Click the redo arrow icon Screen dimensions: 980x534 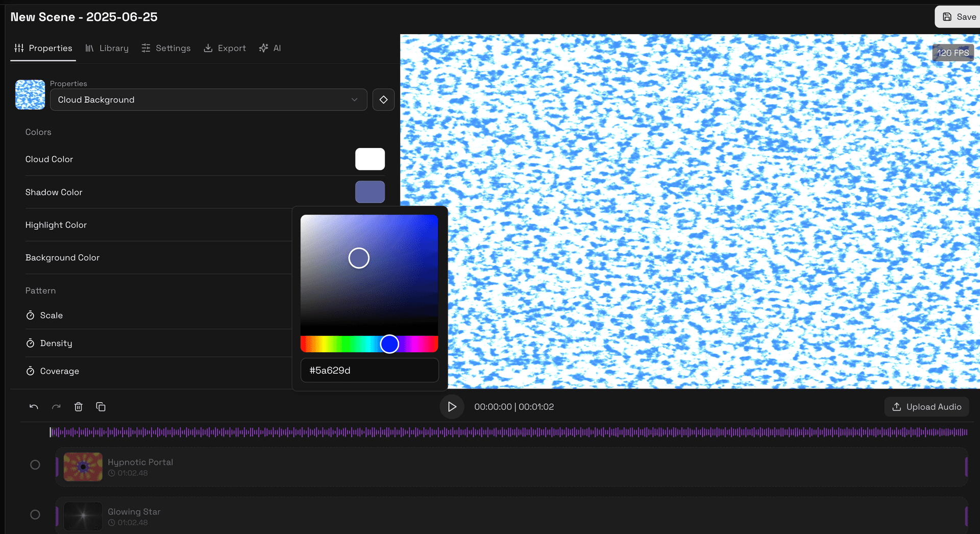point(56,407)
